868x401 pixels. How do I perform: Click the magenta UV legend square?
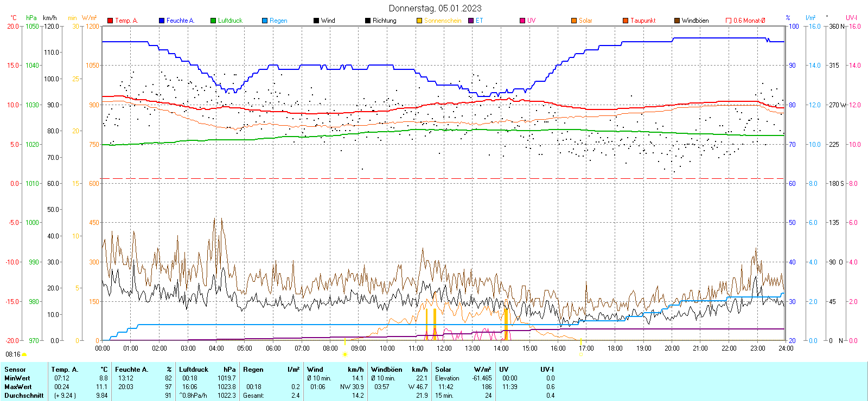click(x=522, y=21)
